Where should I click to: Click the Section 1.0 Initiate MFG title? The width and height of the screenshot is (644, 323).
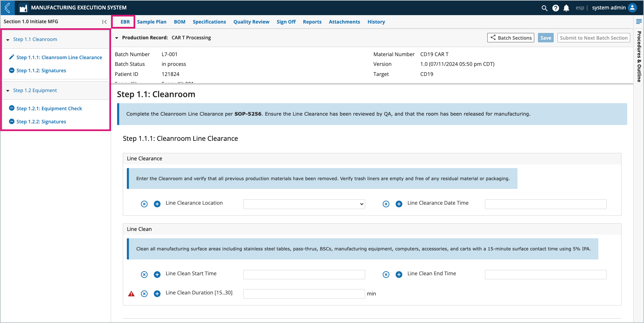coord(31,22)
